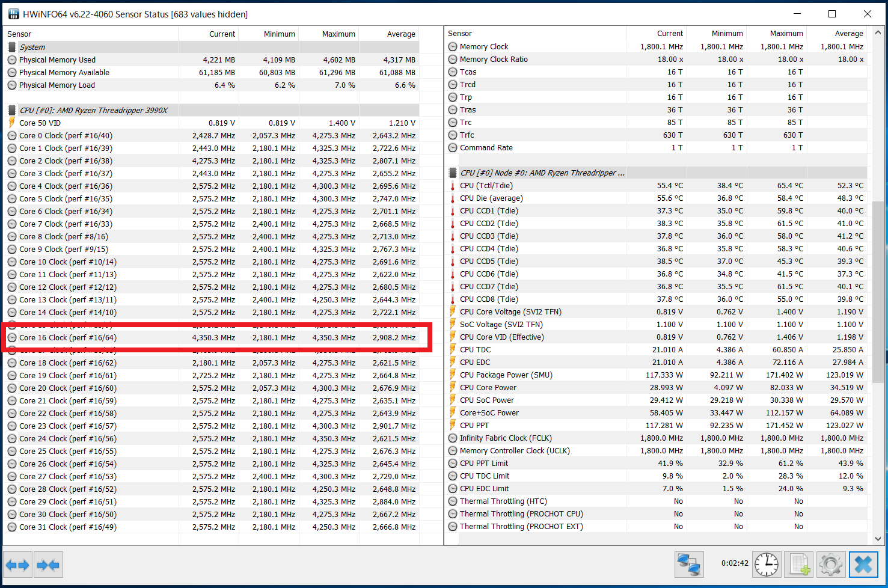This screenshot has width=888, height=588.
Task: Click the left pane Maximum column header
Action: click(x=329, y=34)
